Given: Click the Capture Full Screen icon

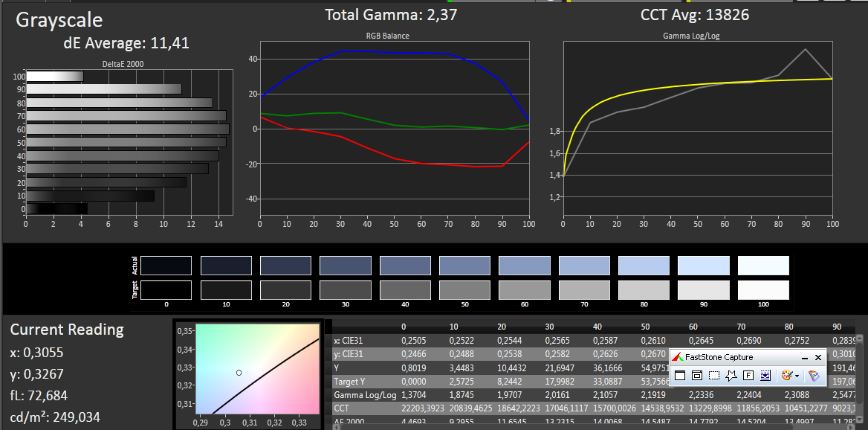Looking at the screenshot, I should click(x=748, y=376).
